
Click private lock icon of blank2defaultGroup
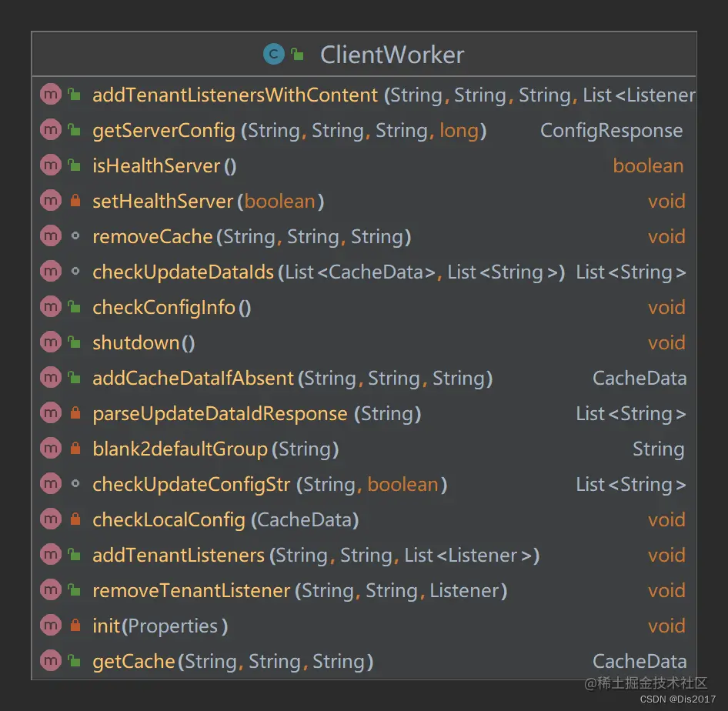(x=75, y=449)
